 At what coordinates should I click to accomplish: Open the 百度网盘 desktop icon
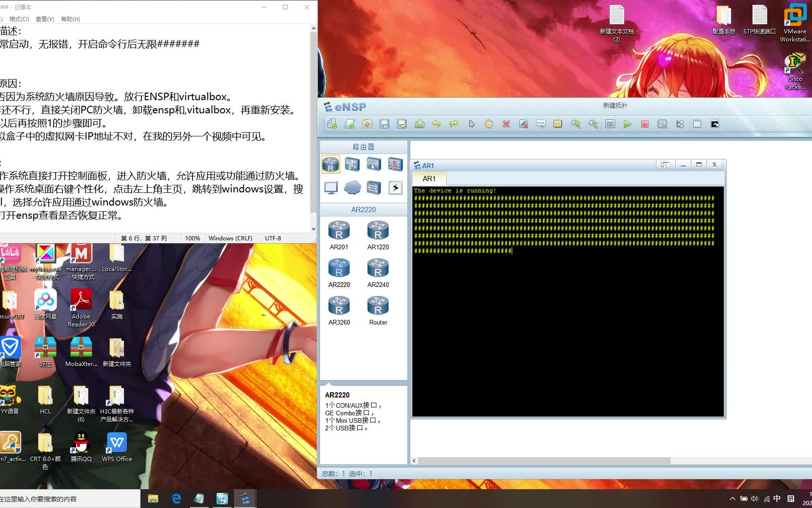[46, 304]
